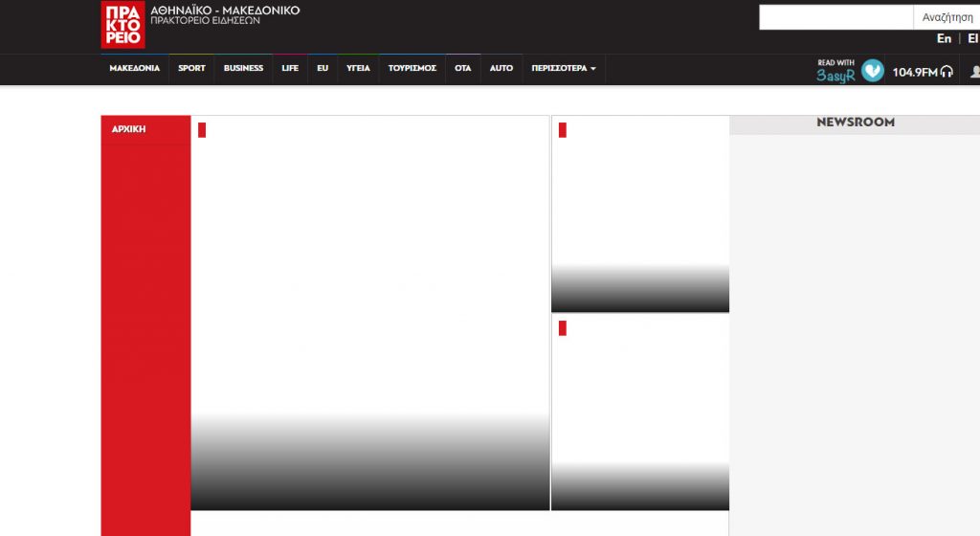This screenshot has width=980, height=536.
Task: Click the Read with EasyR text link
Action: 835,71
